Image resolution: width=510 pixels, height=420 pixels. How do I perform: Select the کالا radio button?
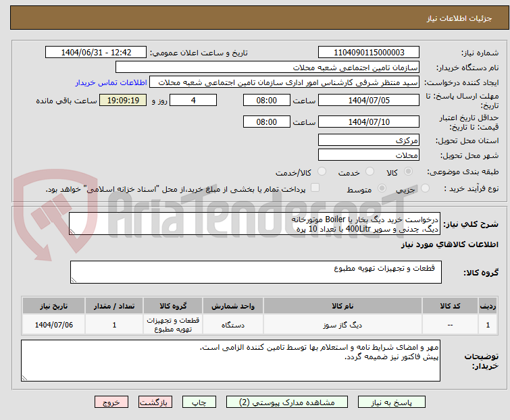[x=408, y=172]
